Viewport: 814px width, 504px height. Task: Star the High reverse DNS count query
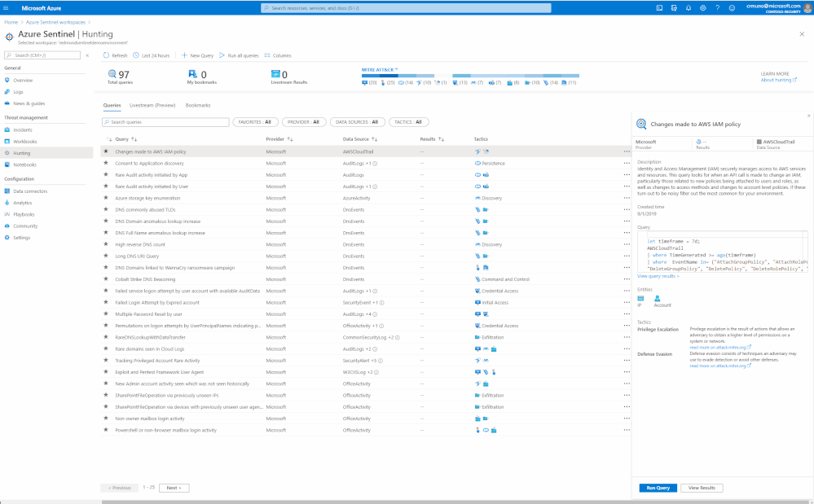(106, 244)
